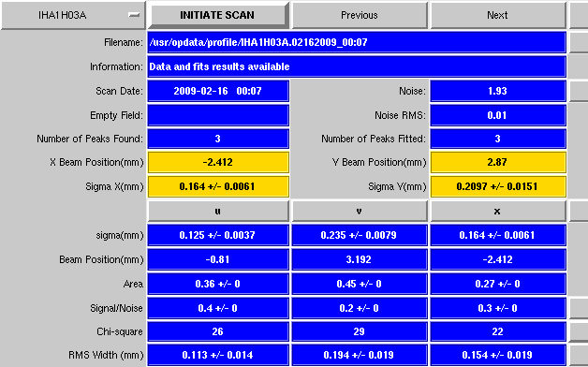Select the x column header
Viewport: 588px width, 367px height.
coord(497,212)
